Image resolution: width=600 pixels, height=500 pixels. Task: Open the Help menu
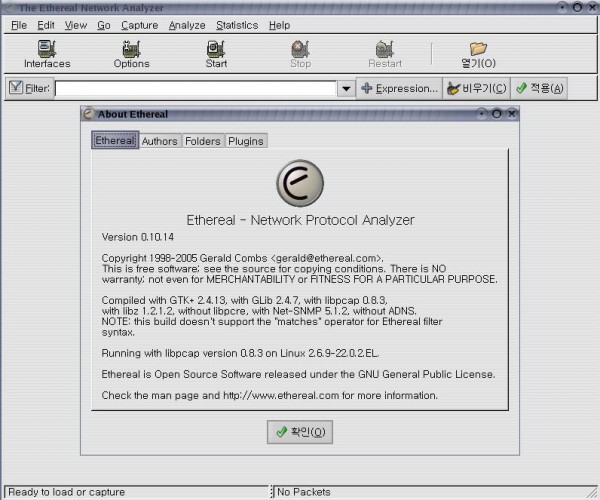(279, 25)
